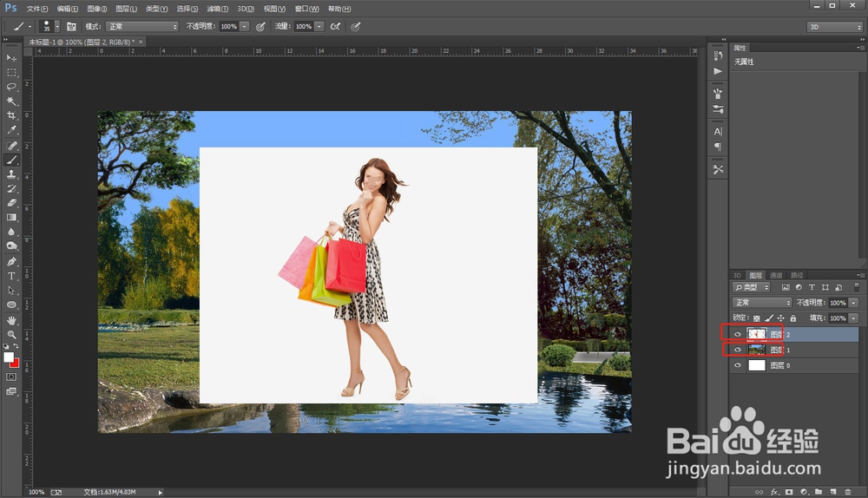Click the delete layer trash icon
This screenshot has height=498, width=868.
(847, 492)
